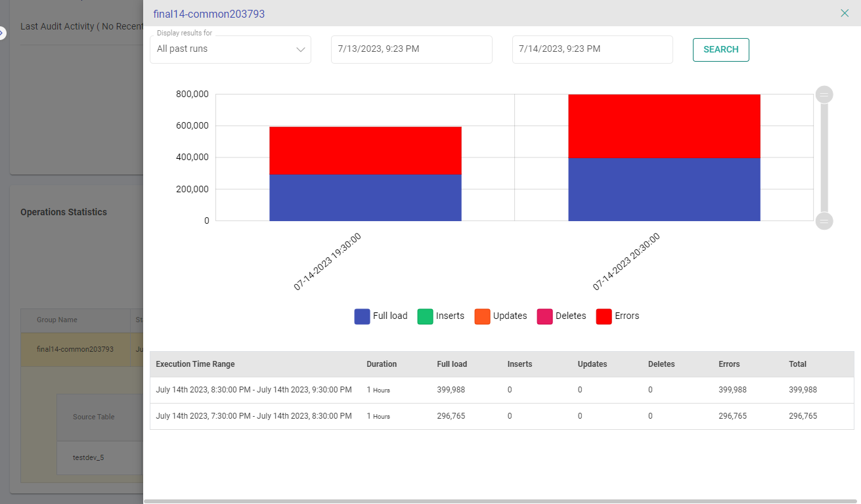Toggle the Deletes legend swatch

coord(545,316)
